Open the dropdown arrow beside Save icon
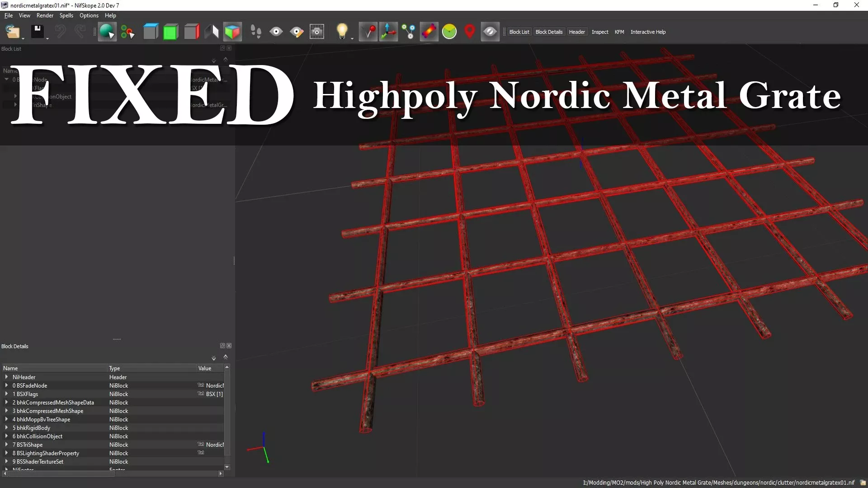Image resolution: width=868 pixels, height=488 pixels. [x=47, y=38]
